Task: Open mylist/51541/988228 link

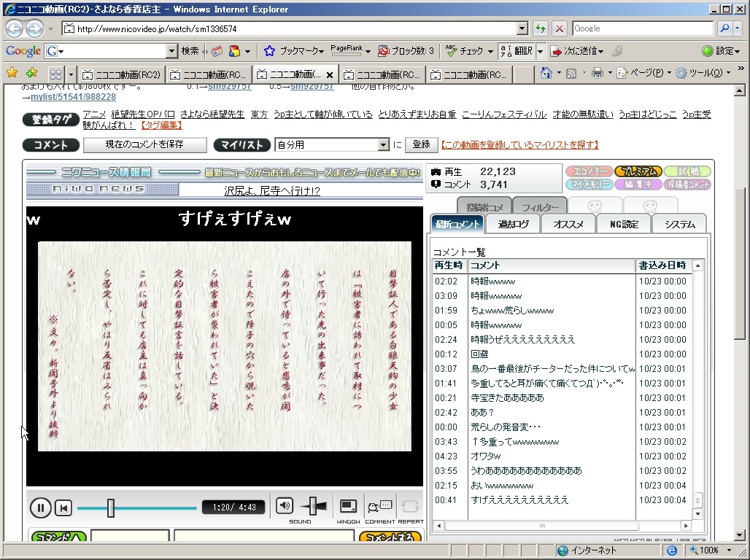Action: pyautogui.click(x=73, y=97)
